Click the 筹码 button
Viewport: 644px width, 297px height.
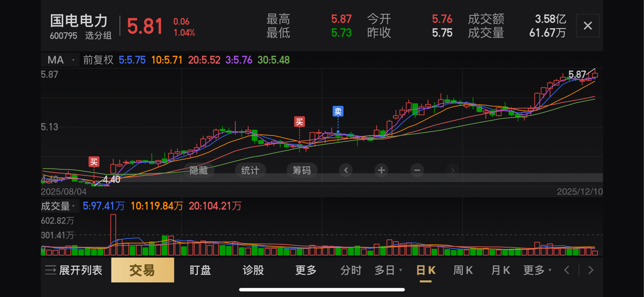302,170
